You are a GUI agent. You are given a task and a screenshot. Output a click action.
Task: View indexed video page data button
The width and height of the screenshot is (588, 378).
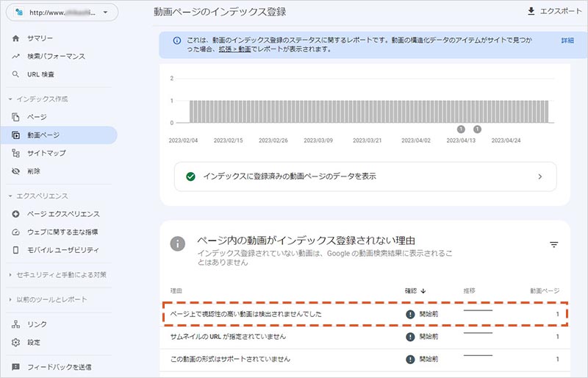365,176
